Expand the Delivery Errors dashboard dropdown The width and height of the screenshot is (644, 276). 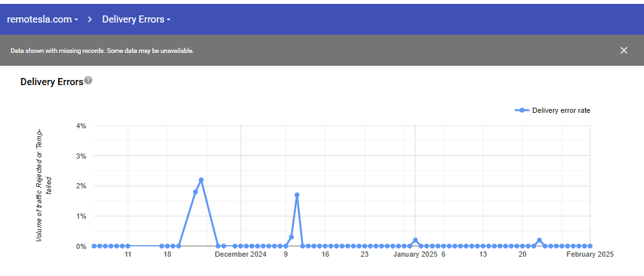point(136,19)
